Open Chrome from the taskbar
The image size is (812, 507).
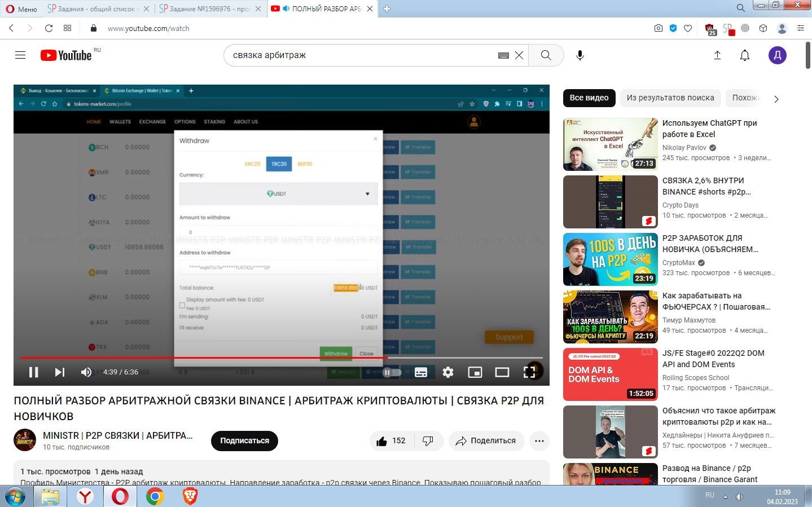(155, 496)
